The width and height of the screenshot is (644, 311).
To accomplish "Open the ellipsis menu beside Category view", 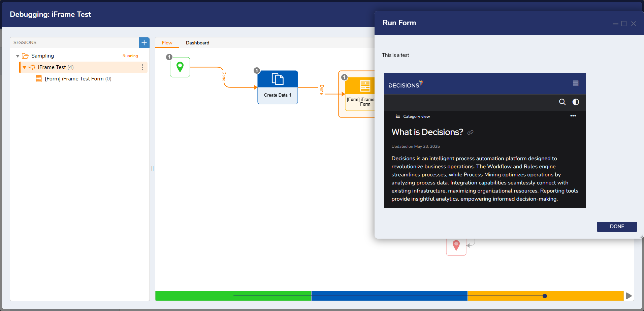I will [573, 116].
